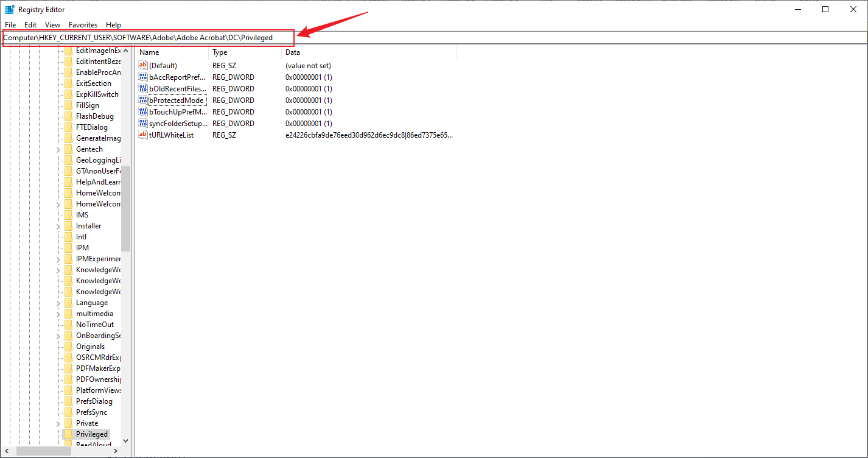Click the folder icon next to Installer

[x=68, y=225]
